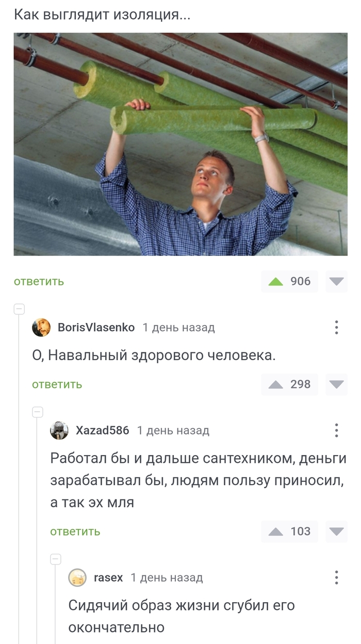
Task: Collapse the replies under BorisVlasenko's comment
Action: (x=38, y=412)
